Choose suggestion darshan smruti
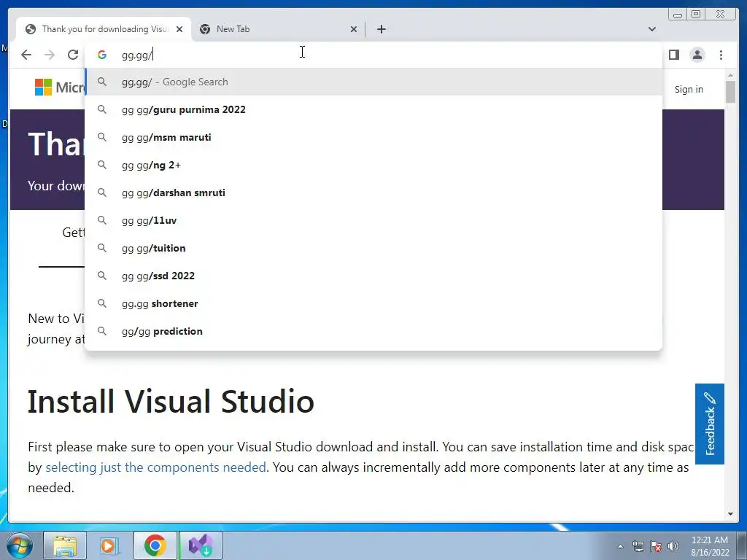This screenshot has width=747, height=560. [373, 192]
